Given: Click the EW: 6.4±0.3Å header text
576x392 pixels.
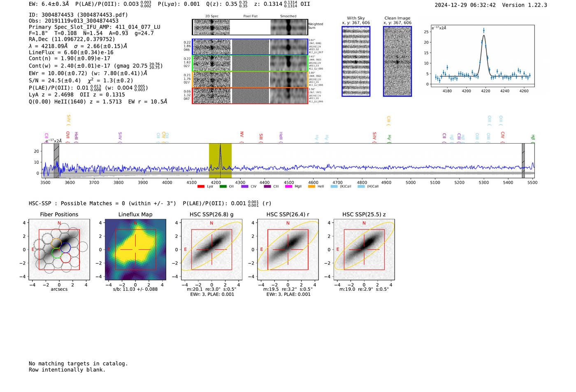Looking at the screenshot, I should (x=49, y=4).
